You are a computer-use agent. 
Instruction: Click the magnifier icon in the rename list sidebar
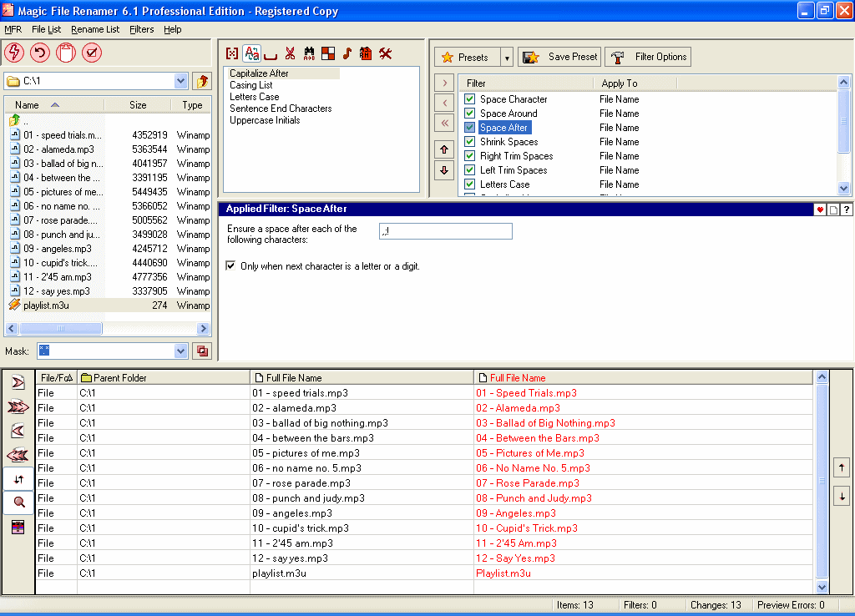click(18, 502)
